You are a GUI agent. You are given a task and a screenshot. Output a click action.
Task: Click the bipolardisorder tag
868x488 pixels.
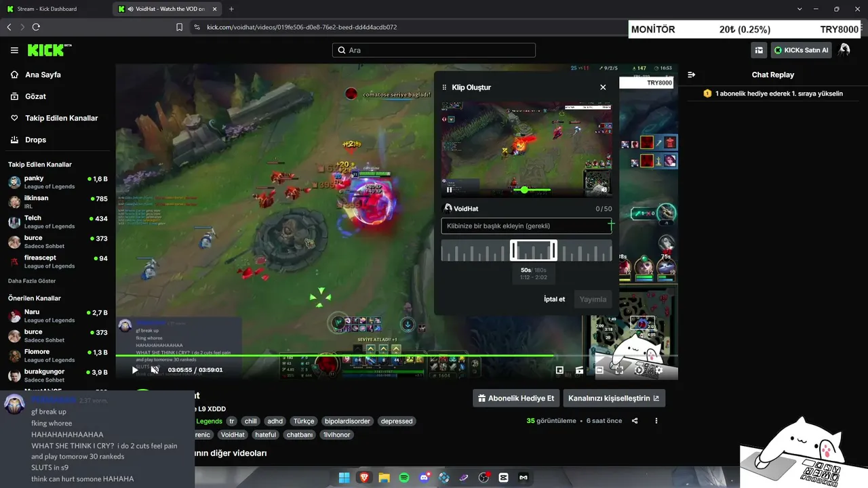pyautogui.click(x=347, y=421)
